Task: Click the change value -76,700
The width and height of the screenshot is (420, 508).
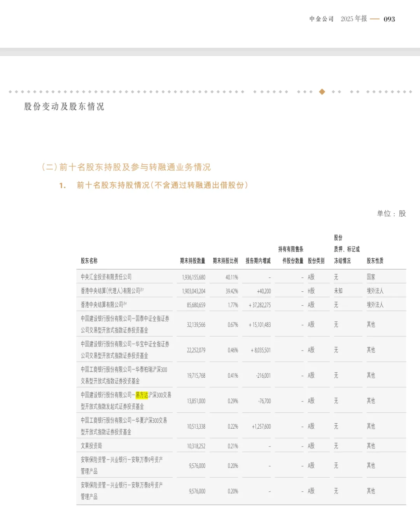Action: tap(264, 401)
